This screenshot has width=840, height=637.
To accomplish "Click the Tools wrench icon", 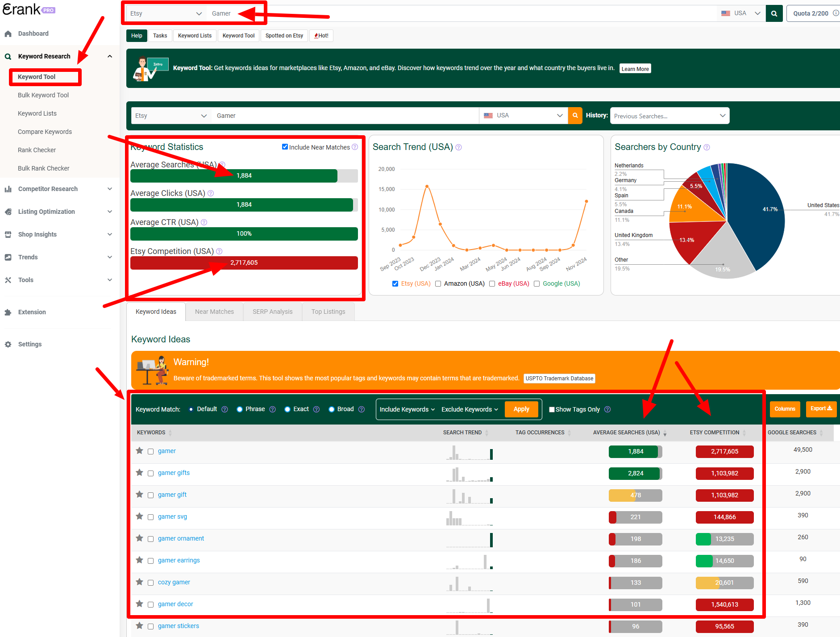I will (x=8, y=280).
